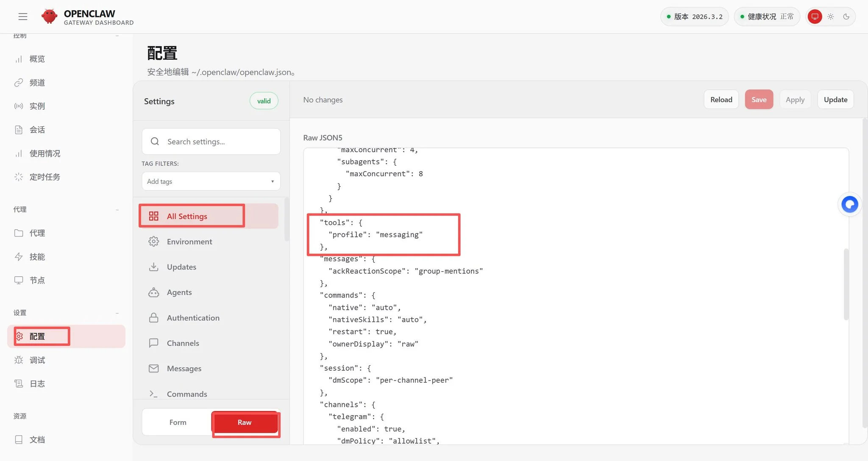Open 定时任务 scheduled tasks item
The height and width of the screenshot is (461, 868).
coord(45,177)
